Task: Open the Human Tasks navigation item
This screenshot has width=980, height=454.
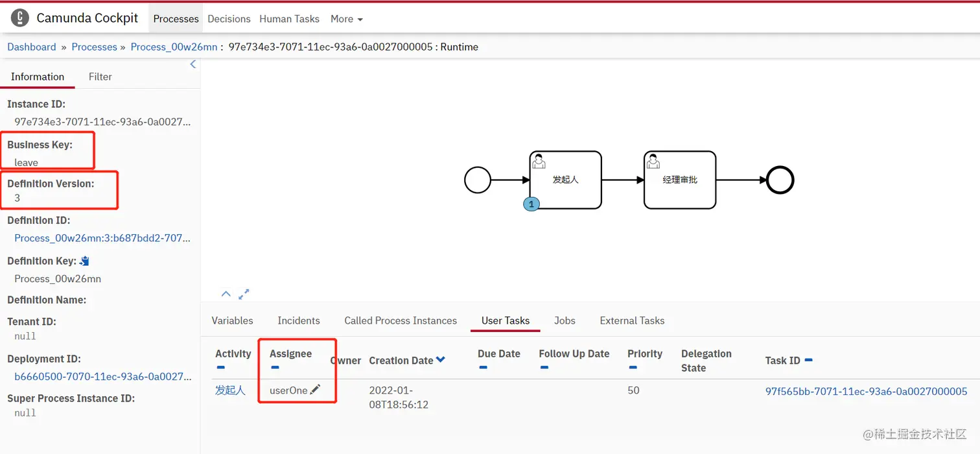Action: click(x=289, y=19)
